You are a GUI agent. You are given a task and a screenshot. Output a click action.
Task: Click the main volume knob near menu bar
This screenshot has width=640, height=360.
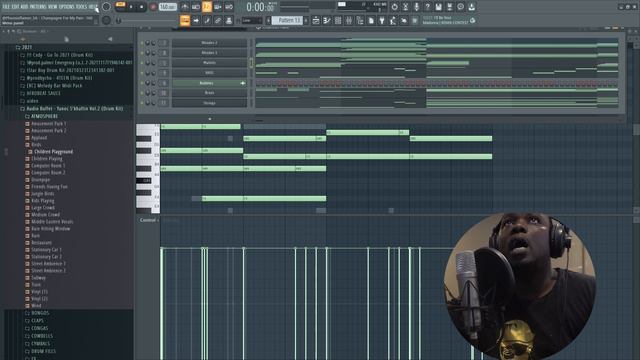click(106, 7)
